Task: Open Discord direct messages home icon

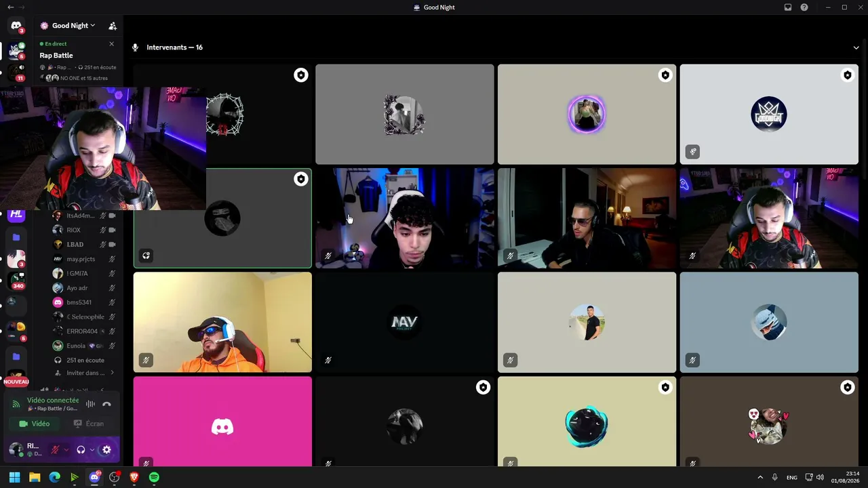Action: [16, 26]
